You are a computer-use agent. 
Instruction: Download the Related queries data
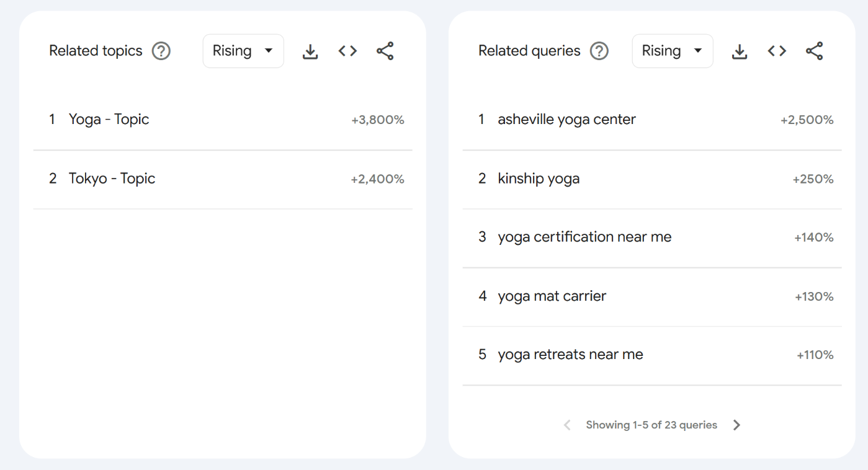[739, 51]
